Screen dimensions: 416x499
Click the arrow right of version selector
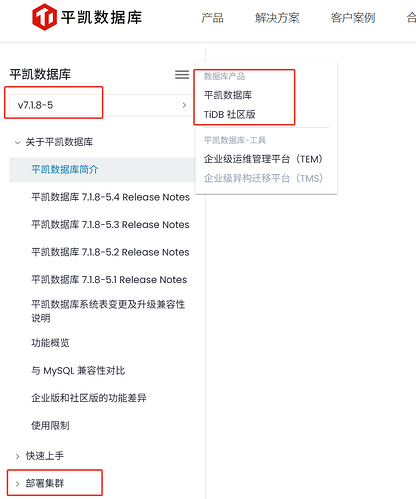(x=184, y=105)
